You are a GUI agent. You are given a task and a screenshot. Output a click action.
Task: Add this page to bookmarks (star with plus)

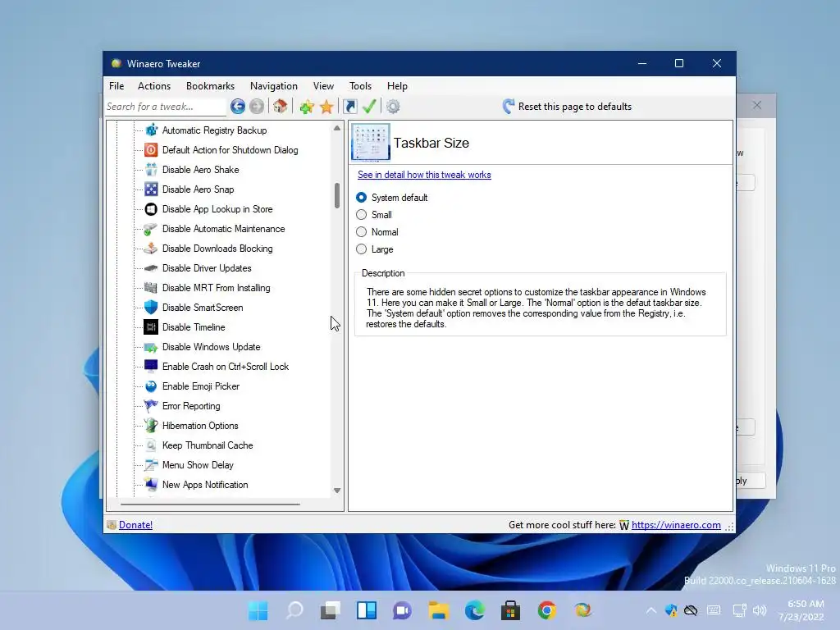(x=307, y=107)
